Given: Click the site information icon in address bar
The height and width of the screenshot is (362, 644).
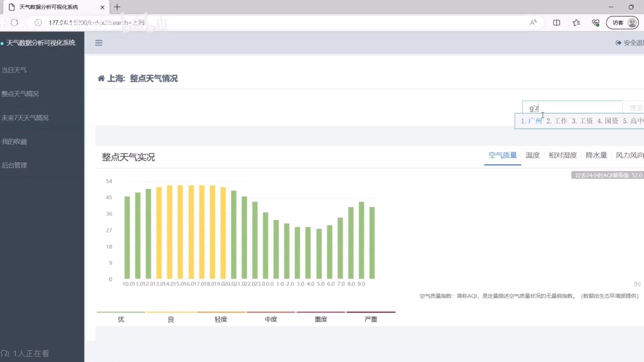Looking at the screenshot, I should tap(38, 23).
